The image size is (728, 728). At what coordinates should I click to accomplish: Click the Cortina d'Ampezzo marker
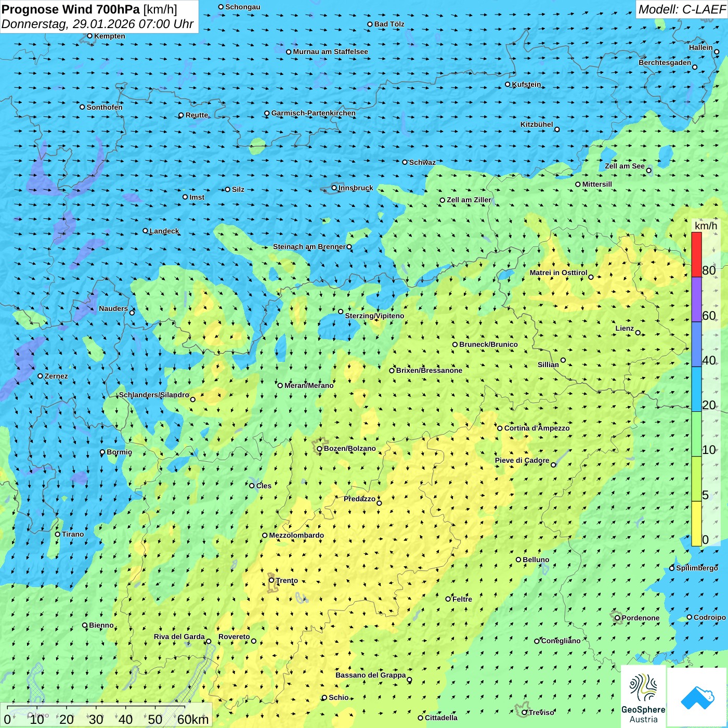click(x=500, y=428)
